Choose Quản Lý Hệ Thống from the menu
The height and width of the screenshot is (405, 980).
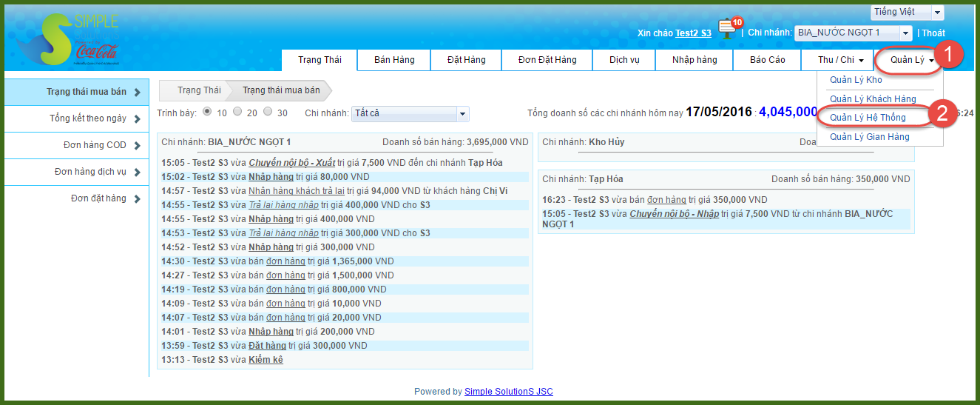[x=868, y=118]
